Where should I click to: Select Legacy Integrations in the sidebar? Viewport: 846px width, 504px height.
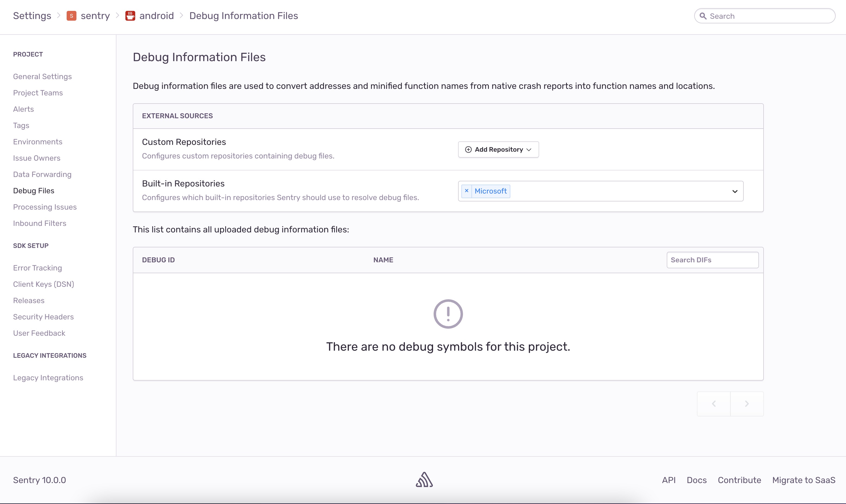[48, 378]
